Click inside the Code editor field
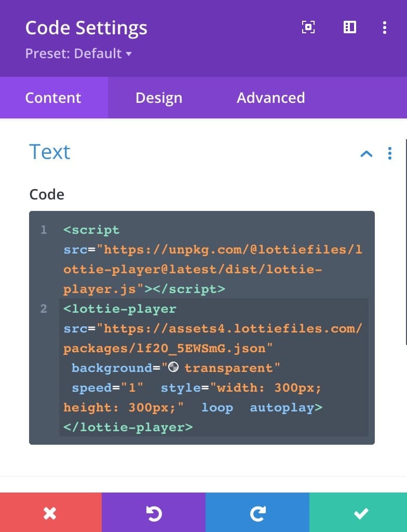The width and height of the screenshot is (407, 532). point(202,328)
